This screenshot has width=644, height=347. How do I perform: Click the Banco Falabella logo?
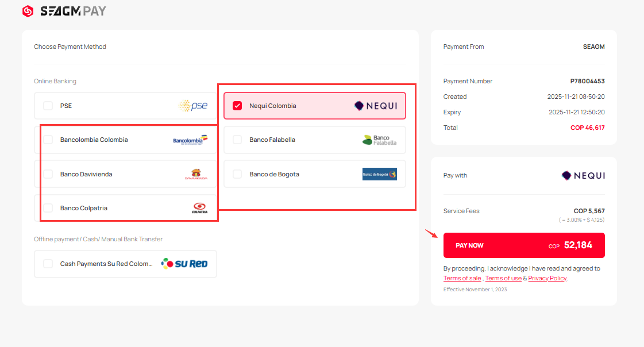coord(379,140)
